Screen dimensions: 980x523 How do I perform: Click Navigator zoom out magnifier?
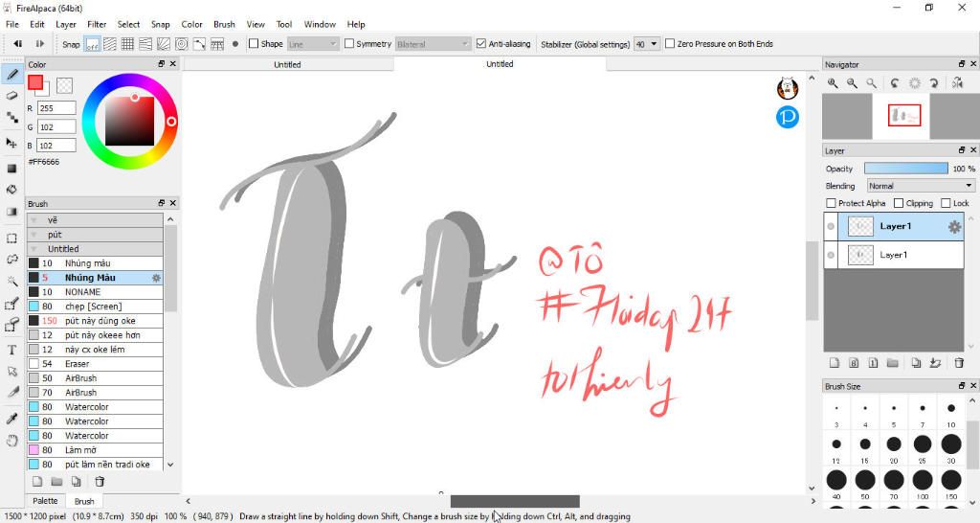852,82
